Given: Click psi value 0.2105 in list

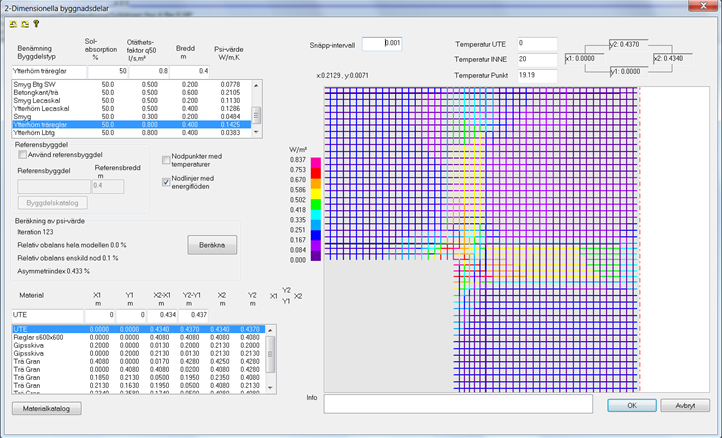Looking at the screenshot, I should [x=230, y=93].
